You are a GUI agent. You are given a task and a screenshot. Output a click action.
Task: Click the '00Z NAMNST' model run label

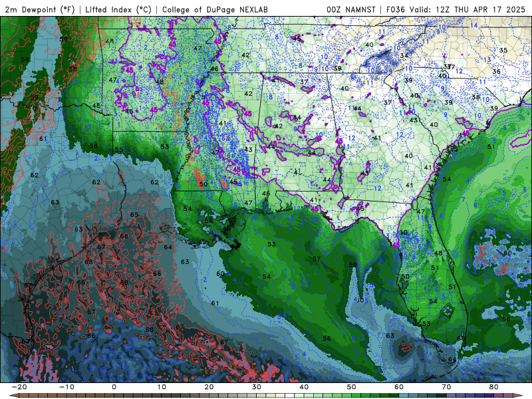tap(351, 9)
